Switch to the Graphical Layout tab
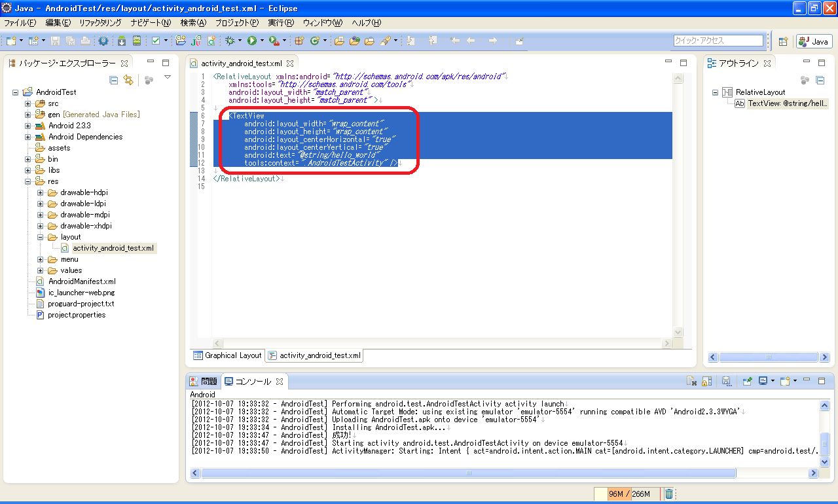The width and height of the screenshot is (838, 504). coord(227,355)
